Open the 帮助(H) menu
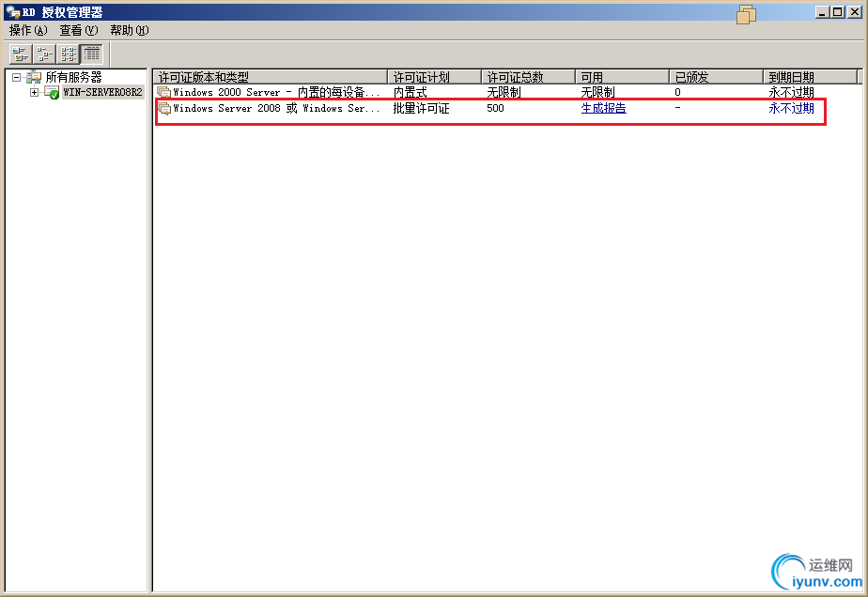 130,30
